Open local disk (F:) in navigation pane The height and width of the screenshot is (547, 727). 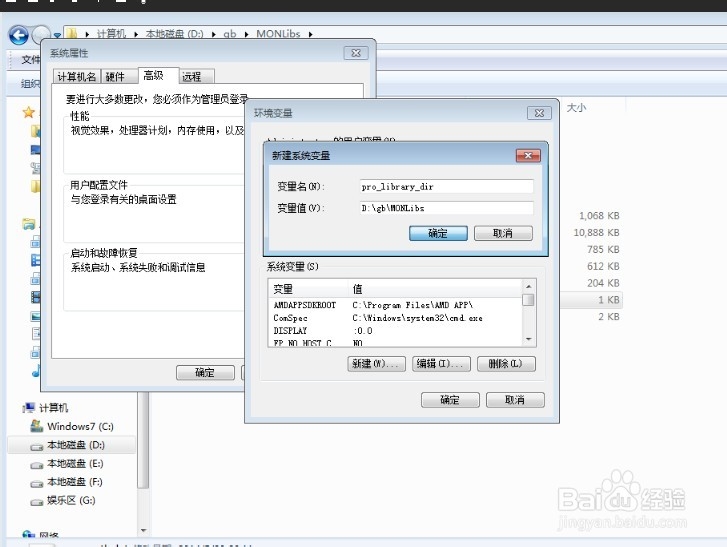coord(75,482)
